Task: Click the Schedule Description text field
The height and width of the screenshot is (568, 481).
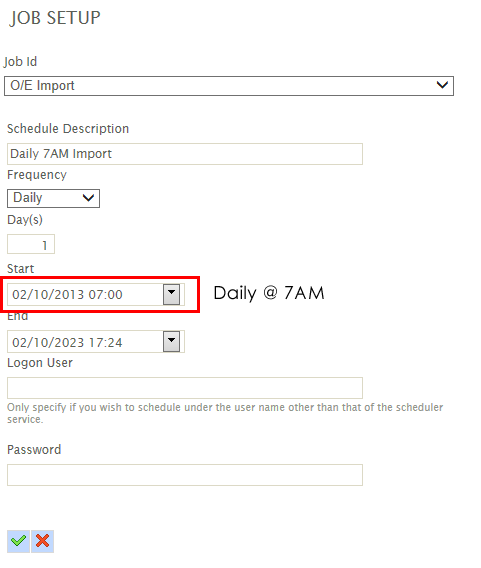Action: point(185,154)
